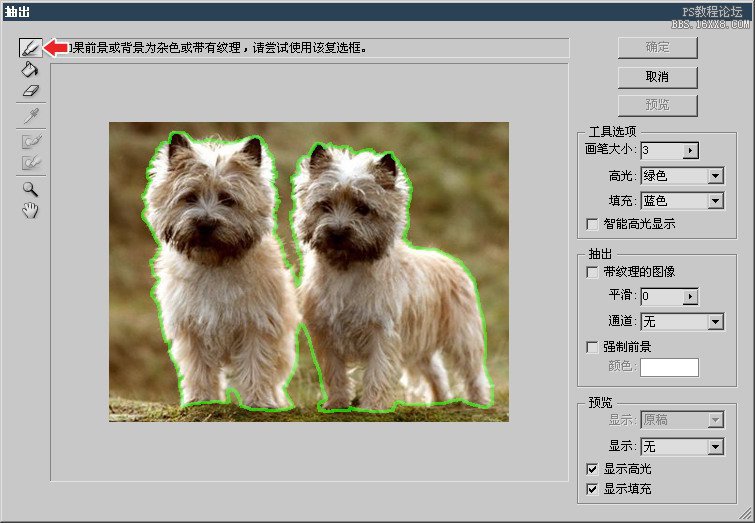Uncheck 显示高光 checkbox

592,469
